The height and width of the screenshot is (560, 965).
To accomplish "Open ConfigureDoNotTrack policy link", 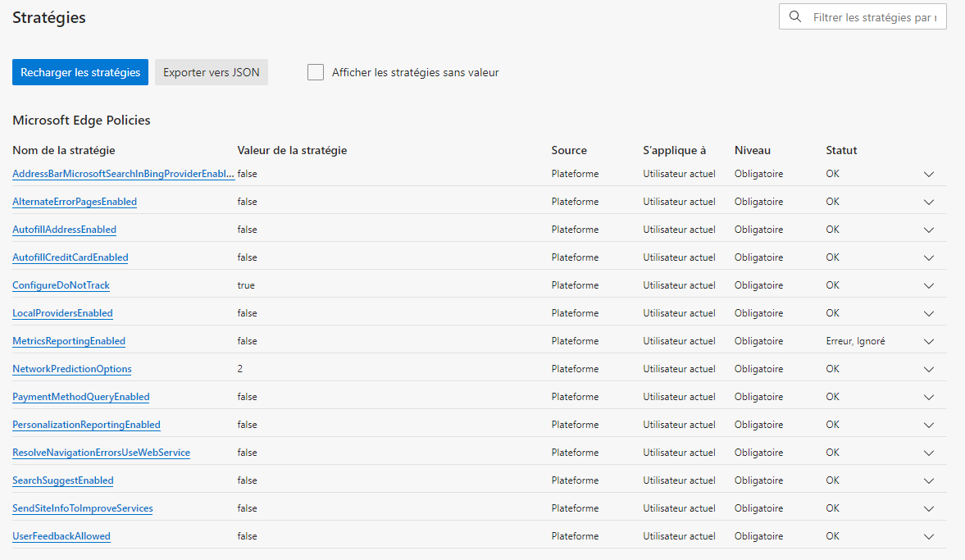I will [61, 285].
